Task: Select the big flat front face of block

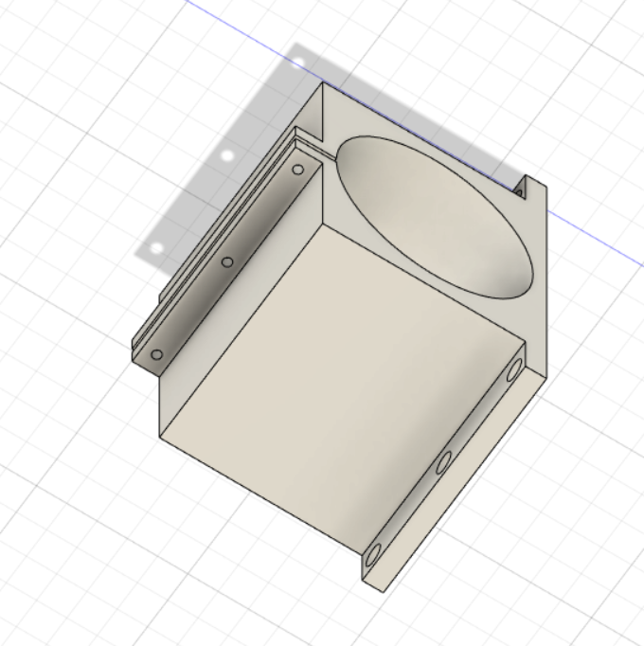Action: point(342,389)
